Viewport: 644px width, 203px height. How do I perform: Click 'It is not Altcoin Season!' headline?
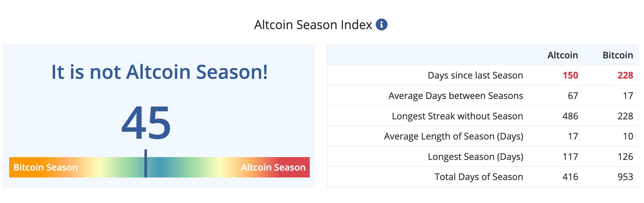coord(159,72)
